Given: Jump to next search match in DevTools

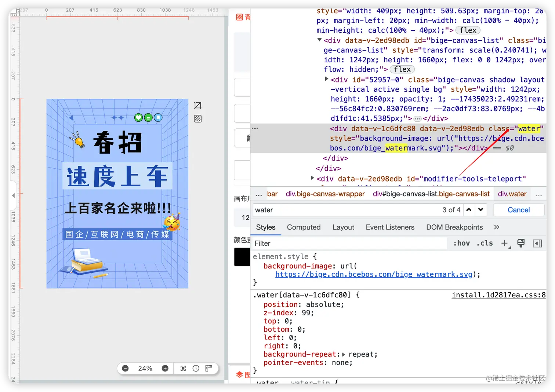Looking at the screenshot, I should point(481,210).
